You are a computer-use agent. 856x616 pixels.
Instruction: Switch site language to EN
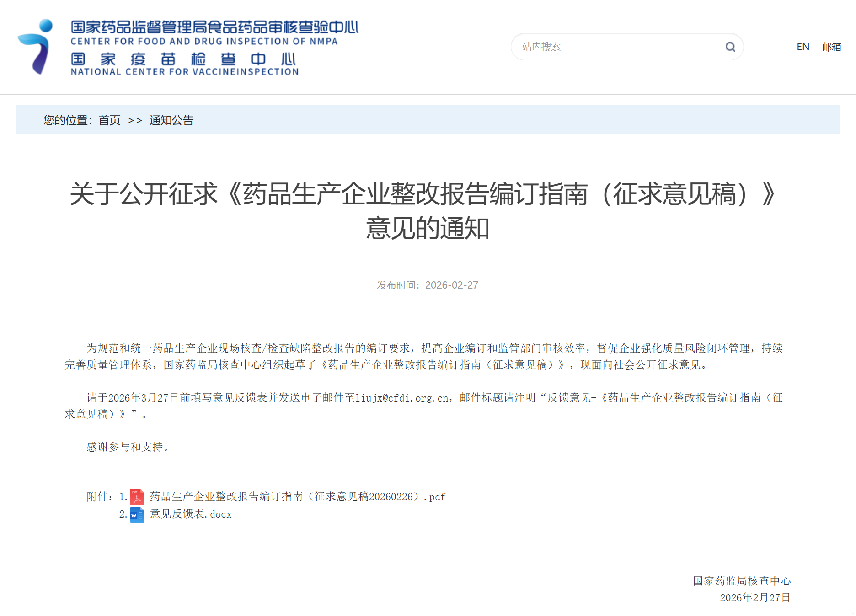tap(802, 47)
